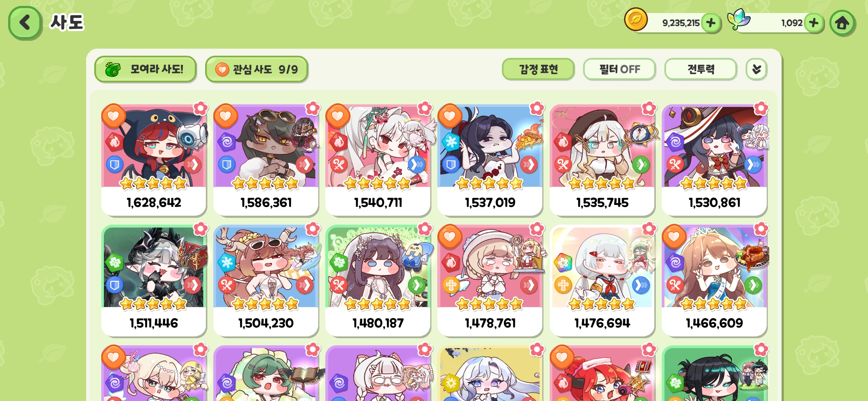Viewport: 868px width, 401px height.
Task: Click flower badge on 1,466,609 character card
Action: point(761,229)
